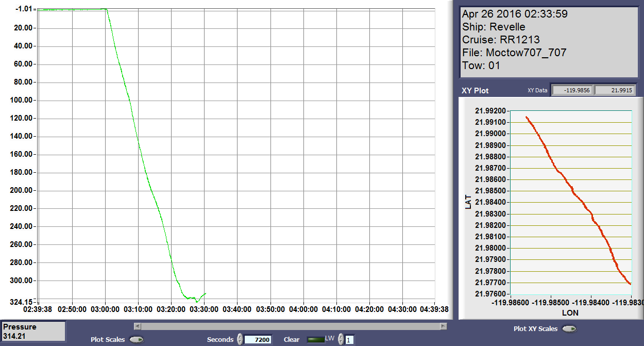Click the x-axis label 04:00:00

pos(303,309)
